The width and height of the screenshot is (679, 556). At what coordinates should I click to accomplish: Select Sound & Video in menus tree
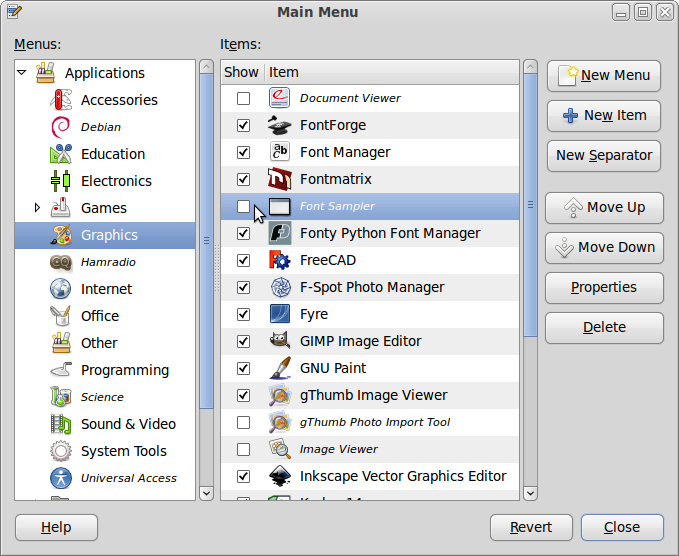(128, 424)
